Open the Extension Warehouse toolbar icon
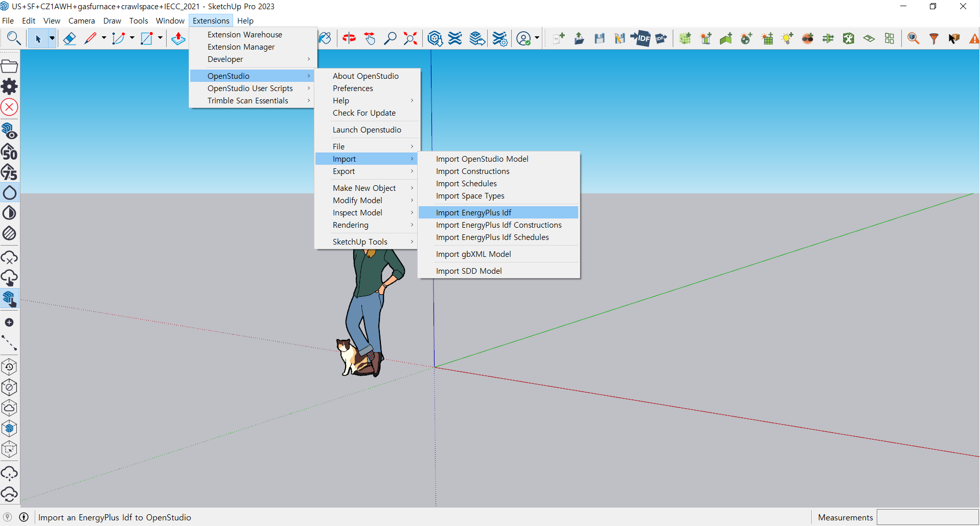Screen dimensions: 980x526 point(455,38)
